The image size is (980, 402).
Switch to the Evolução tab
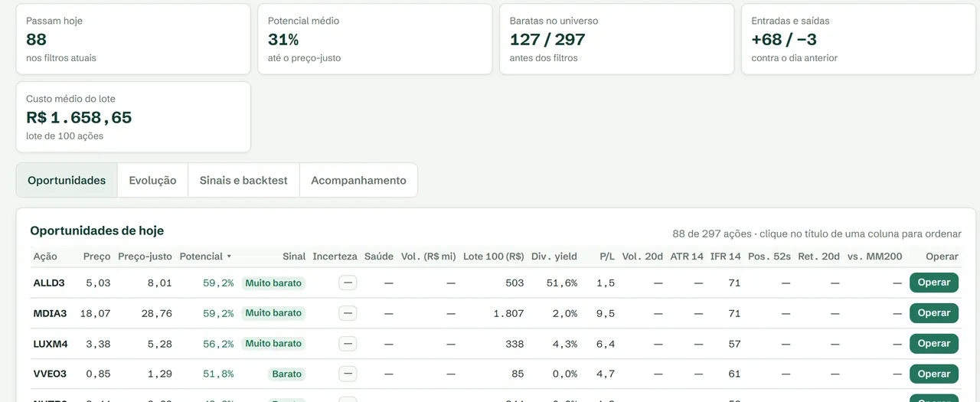point(152,180)
